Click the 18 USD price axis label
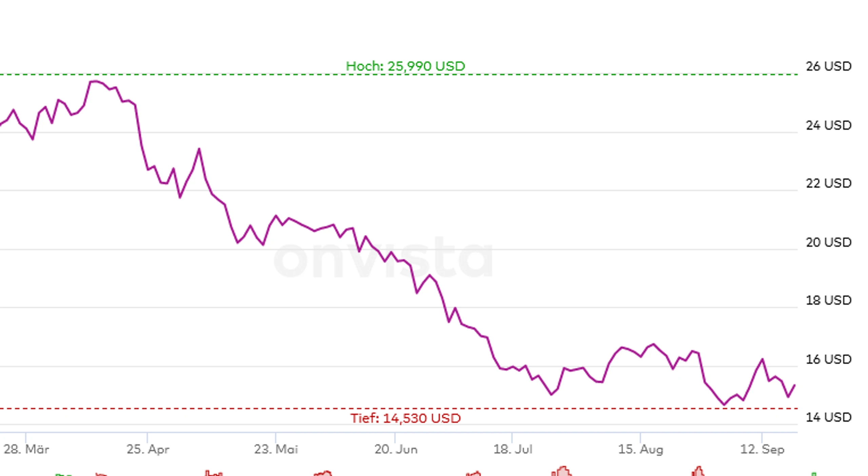Viewport: 868px width, 476px height. pos(828,300)
